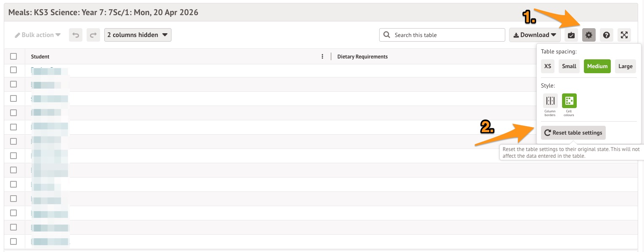Image resolution: width=644 pixels, height=252 pixels.
Task: Set table spacing to Large
Action: tap(625, 66)
